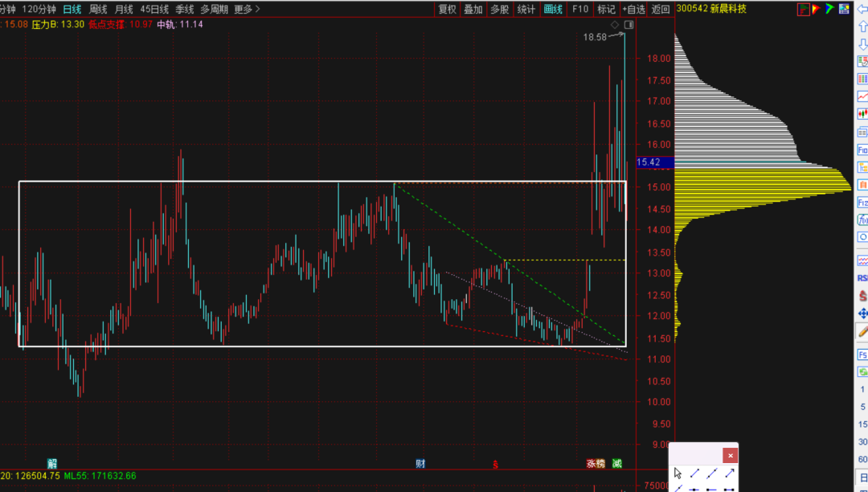The image size is (868, 492).
Task: Click the 300542 新晨科技 stock title
Action: pos(711,9)
